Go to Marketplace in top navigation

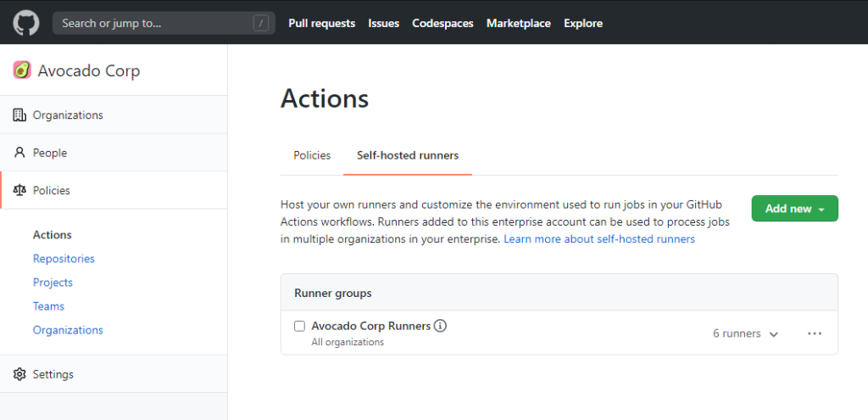tap(518, 23)
